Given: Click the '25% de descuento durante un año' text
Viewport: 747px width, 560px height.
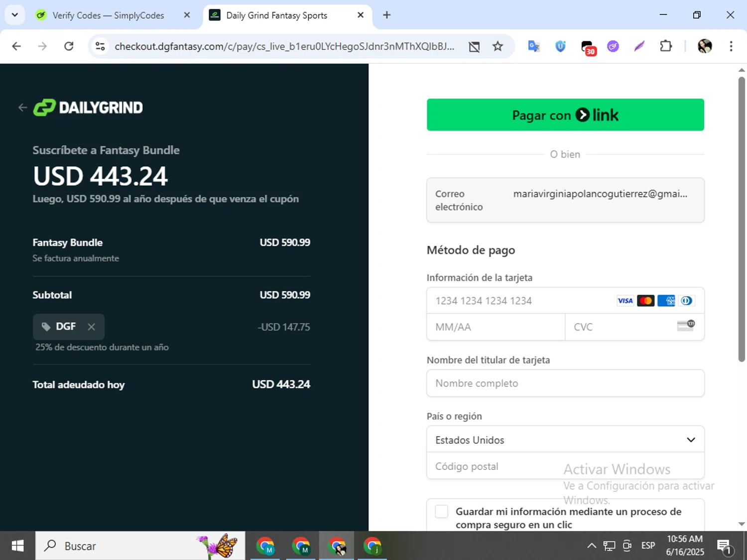Looking at the screenshot, I should click(x=102, y=347).
